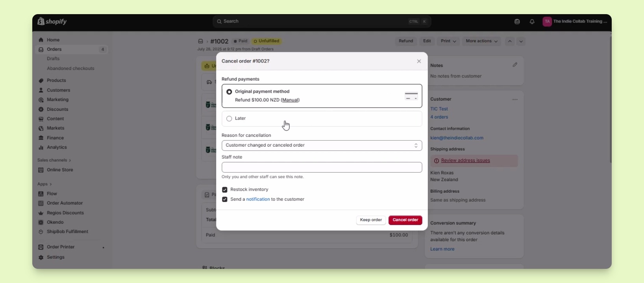
Task: Expand the Apps section in the sidebar
Action: (x=44, y=184)
